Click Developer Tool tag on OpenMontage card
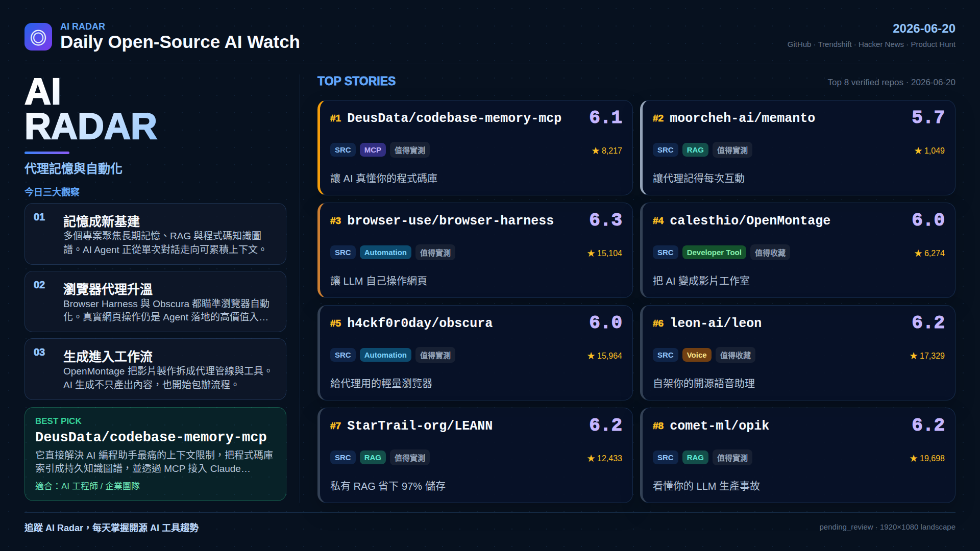The image size is (980, 551). [x=714, y=253]
